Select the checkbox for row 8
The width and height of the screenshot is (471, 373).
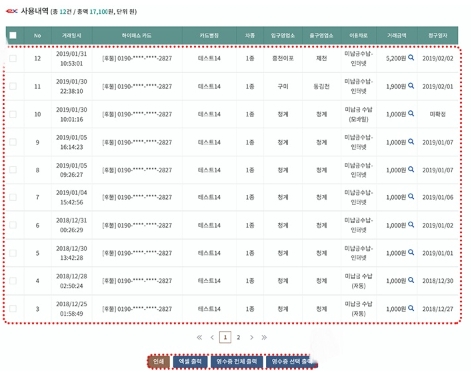[x=13, y=170]
